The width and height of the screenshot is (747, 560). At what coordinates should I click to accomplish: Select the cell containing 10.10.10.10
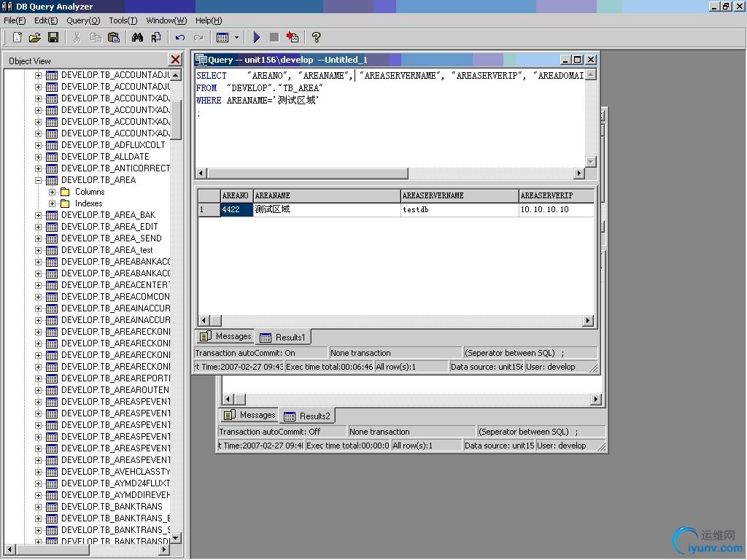[x=557, y=209]
